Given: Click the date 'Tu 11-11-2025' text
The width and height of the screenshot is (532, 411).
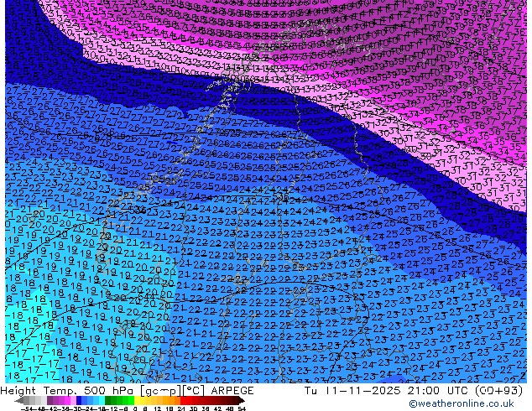Looking at the screenshot, I should (352, 391).
